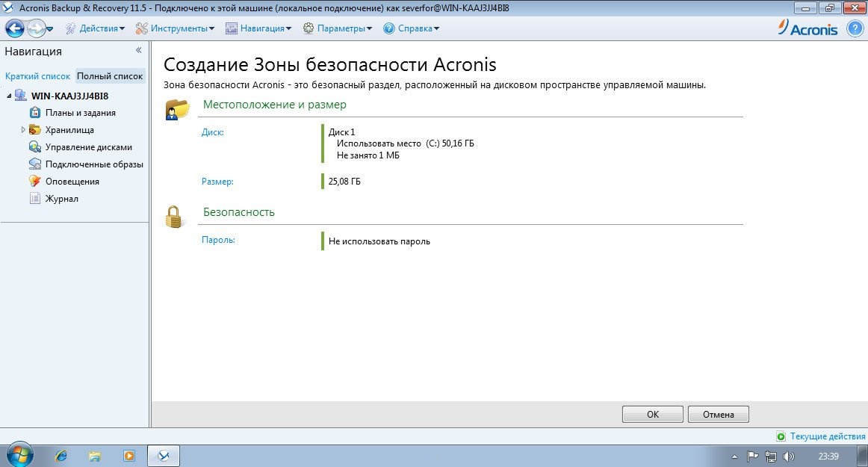
Task: Click the Диск: link
Action: tap(213, 132)
